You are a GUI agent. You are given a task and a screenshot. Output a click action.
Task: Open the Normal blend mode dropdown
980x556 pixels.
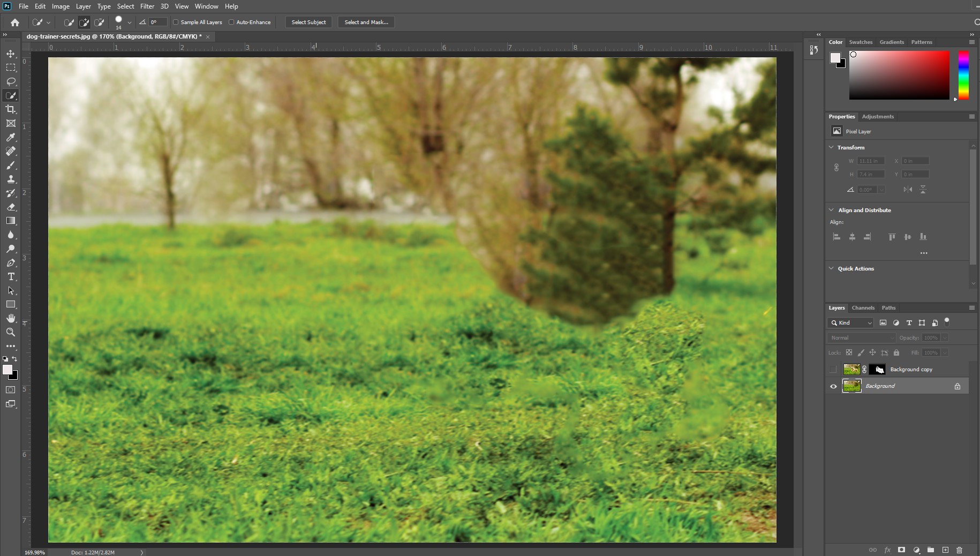click(x=861, y=338)
